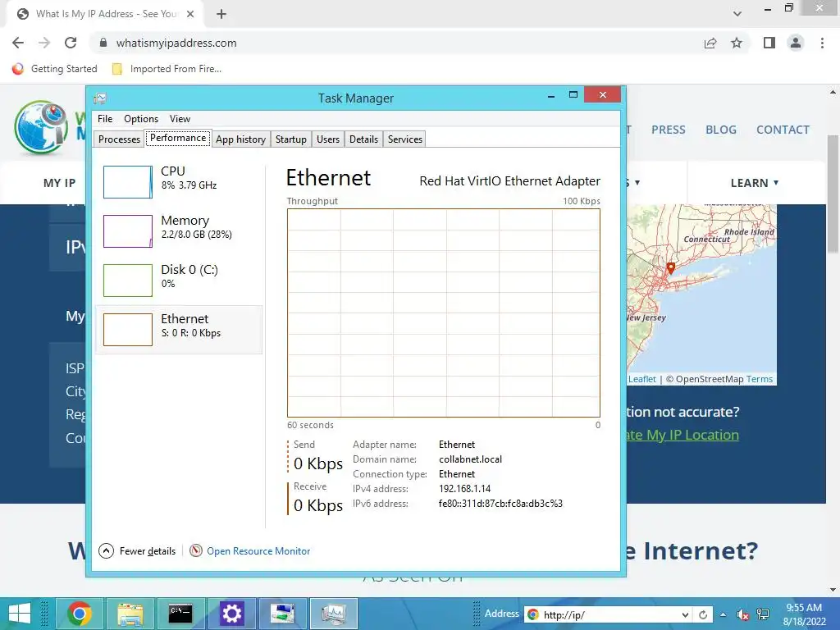840x630 pixels.
Task: Open the taskbar Address dropdown
Action: click(685, 614)
